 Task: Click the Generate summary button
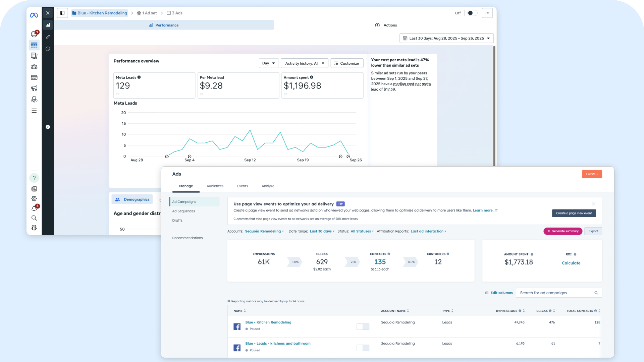tap(562, 231)
